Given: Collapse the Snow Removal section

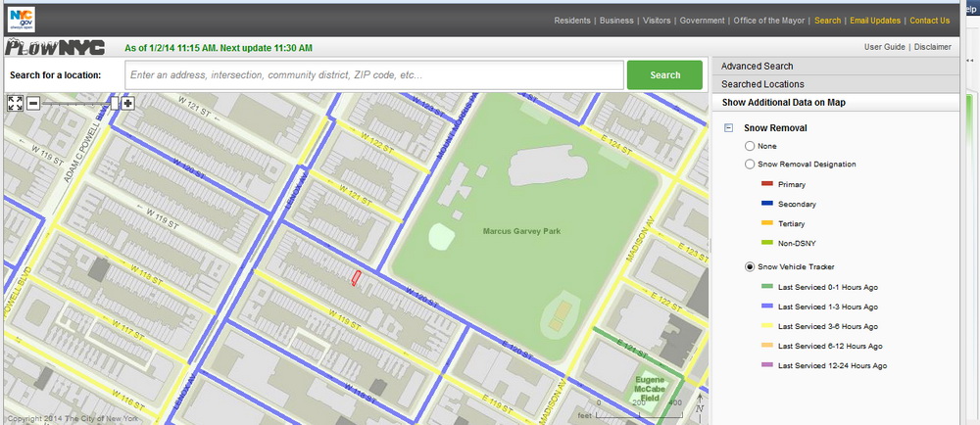Looking at the screenshot, I should [x=728, y=128].
